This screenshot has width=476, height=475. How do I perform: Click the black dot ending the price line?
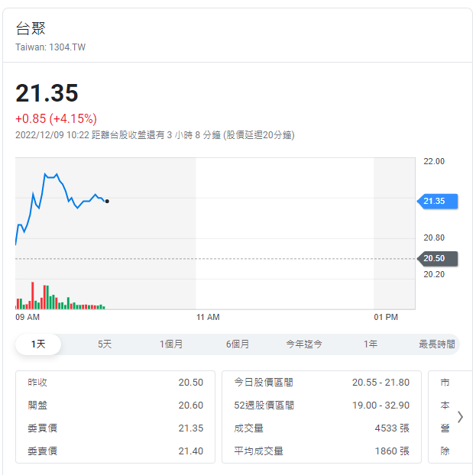pyautogui.click(x=107, y=201)
